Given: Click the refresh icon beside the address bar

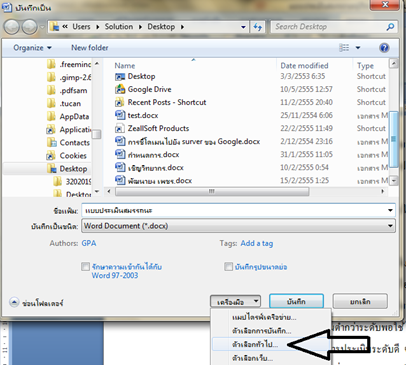Looking at the screenshot, I should 257,27.
